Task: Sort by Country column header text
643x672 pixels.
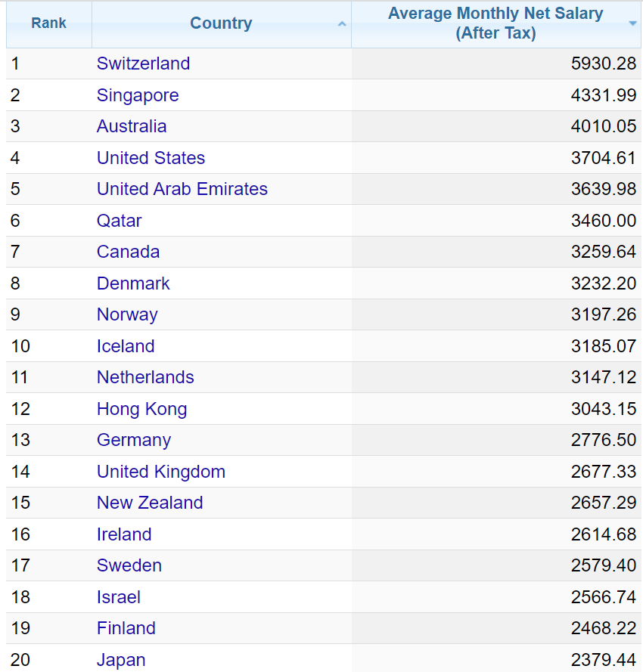Action: pos(221,23)
